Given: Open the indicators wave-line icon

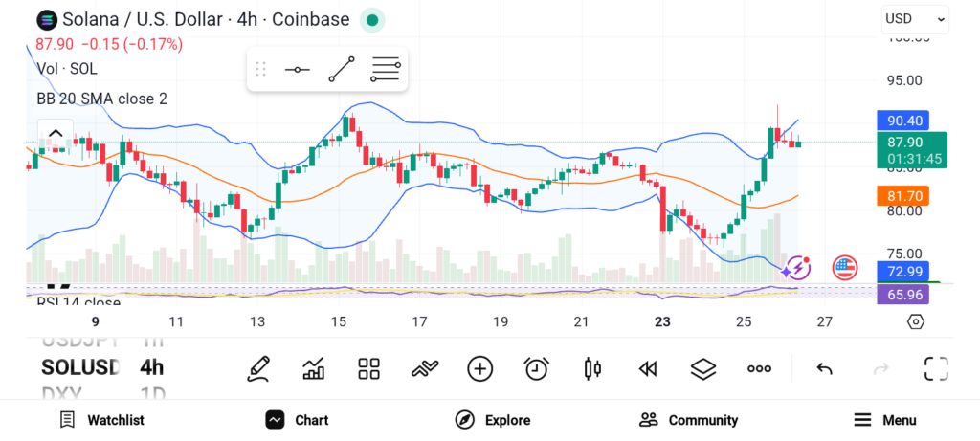Looking at the screenshot, I should point(424,368).
